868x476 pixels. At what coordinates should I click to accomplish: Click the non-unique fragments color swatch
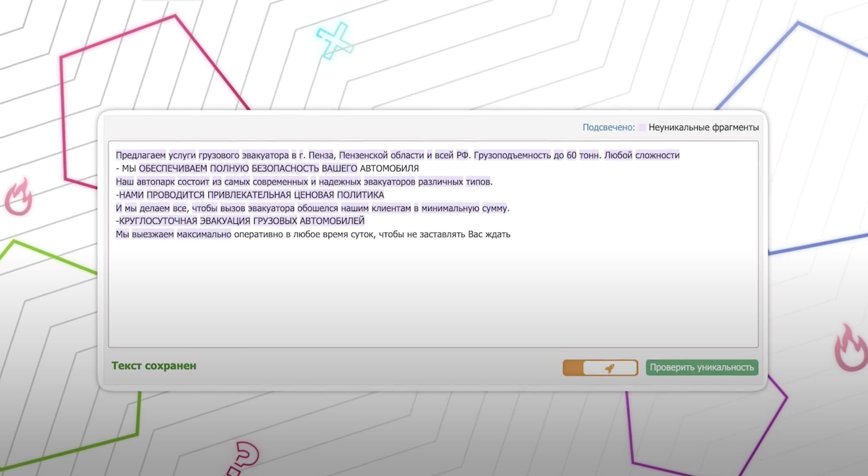point(642,128)
